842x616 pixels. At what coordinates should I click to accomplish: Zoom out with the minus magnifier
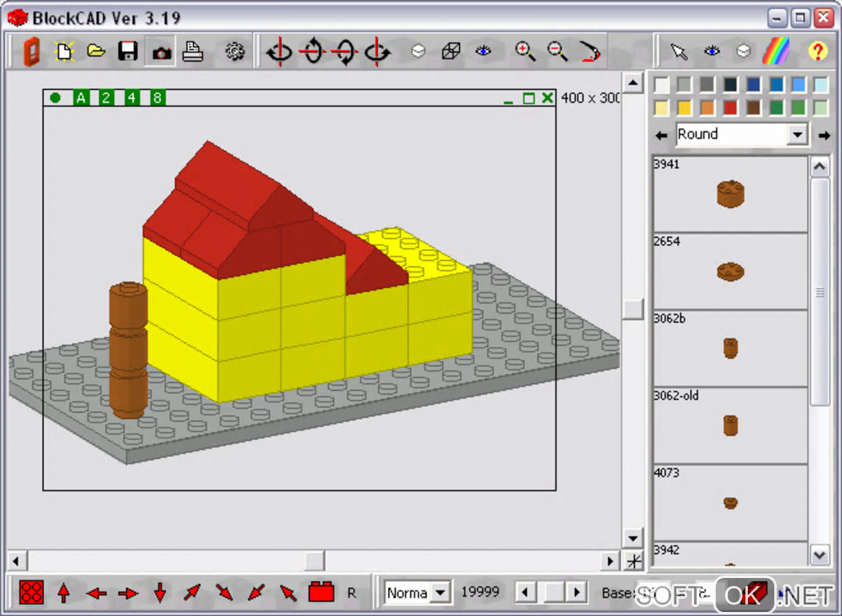[558, 51]
